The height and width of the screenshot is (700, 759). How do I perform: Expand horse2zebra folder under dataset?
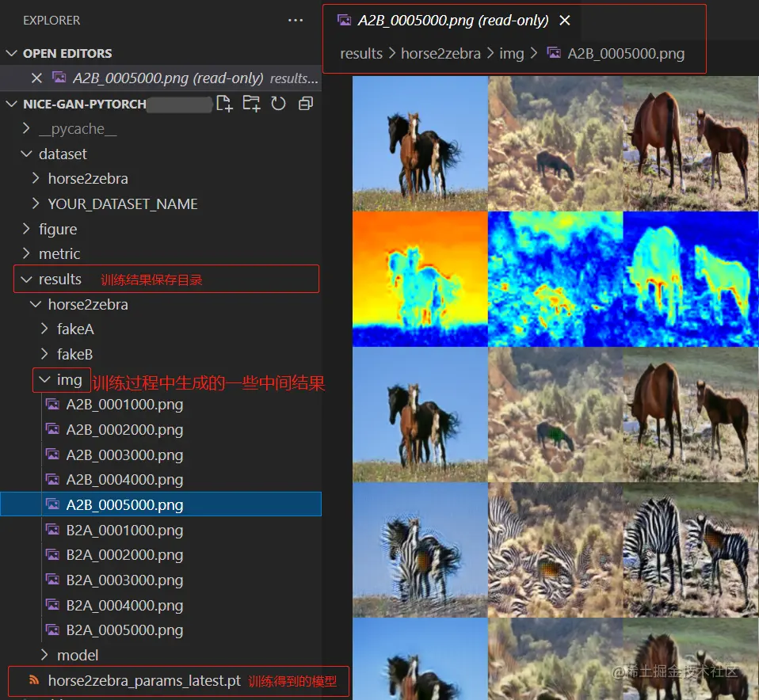click(36, 178)
